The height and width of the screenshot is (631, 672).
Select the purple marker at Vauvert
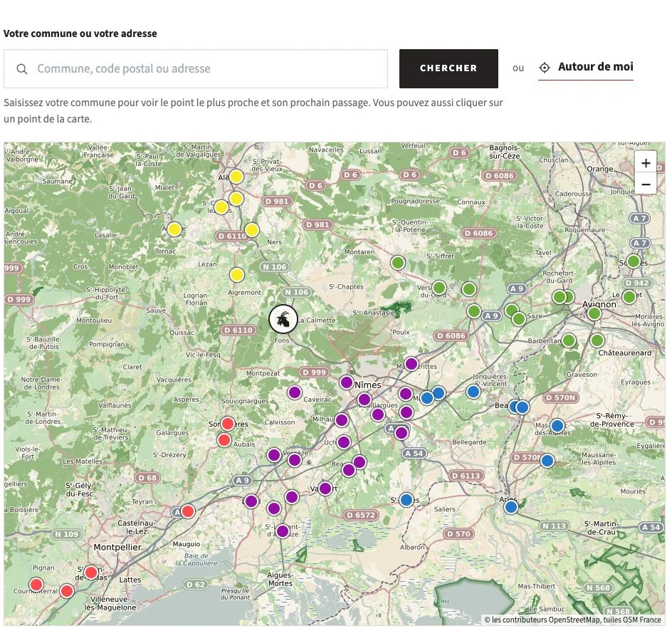click(x=325, y=489)
